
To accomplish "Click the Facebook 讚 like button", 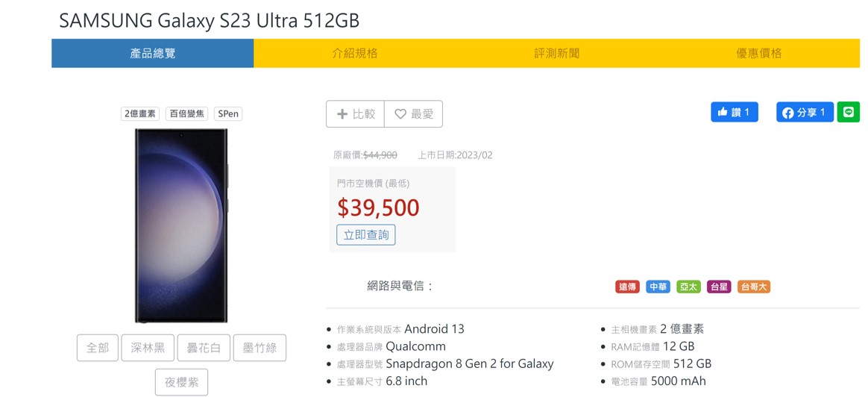I will click(x=734, y=112).
